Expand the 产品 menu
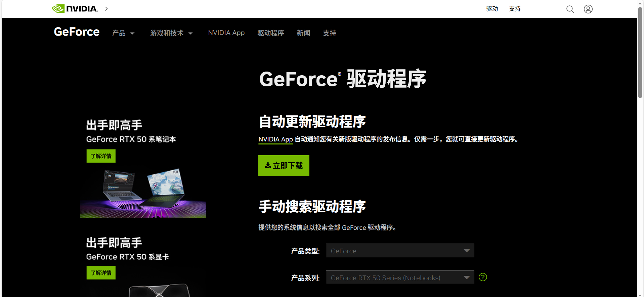Screen dimensions: 644x297 tap(123, 33)
